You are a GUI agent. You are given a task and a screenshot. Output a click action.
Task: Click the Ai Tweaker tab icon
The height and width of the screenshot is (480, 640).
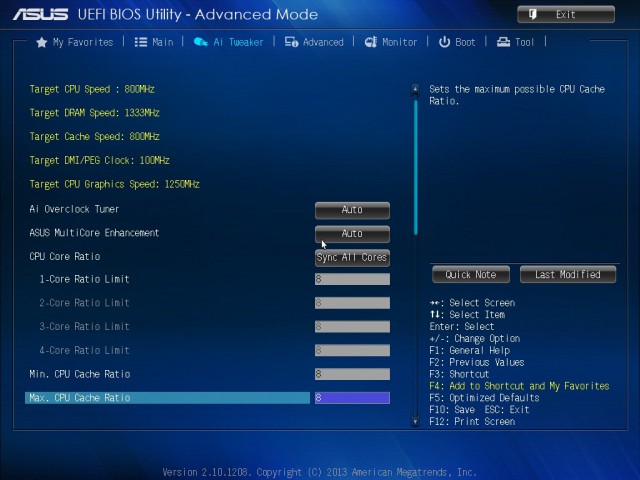tap(200, 42)
